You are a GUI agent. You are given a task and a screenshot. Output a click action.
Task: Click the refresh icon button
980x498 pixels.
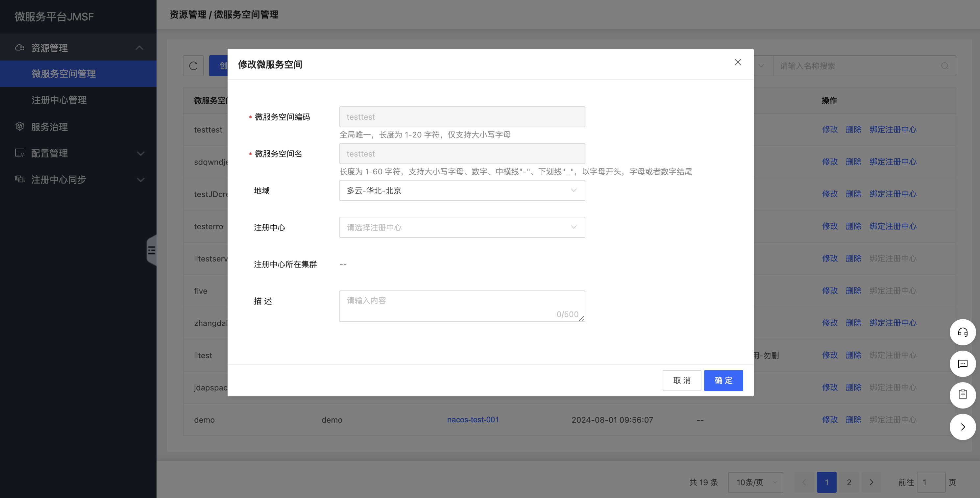point(193,66)
